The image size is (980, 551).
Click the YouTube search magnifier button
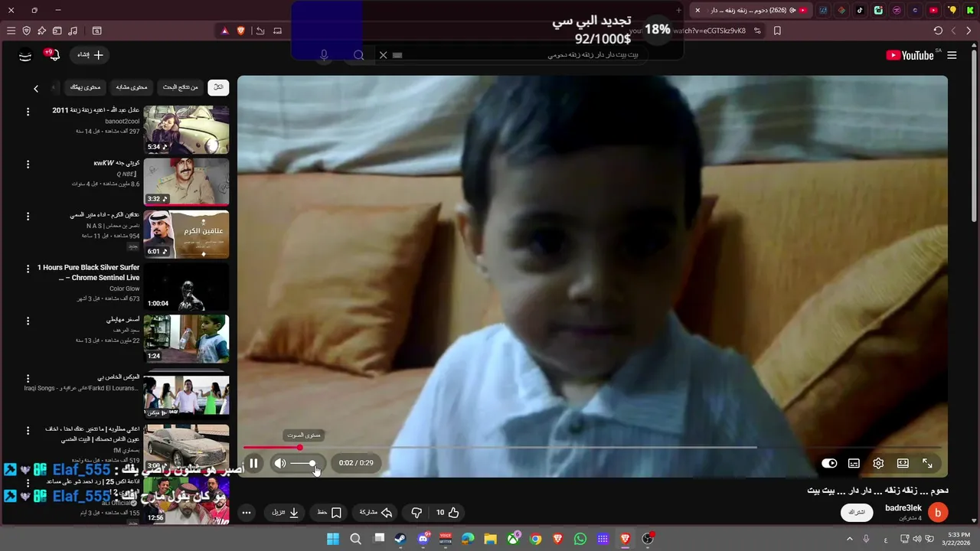pos(358,55)
